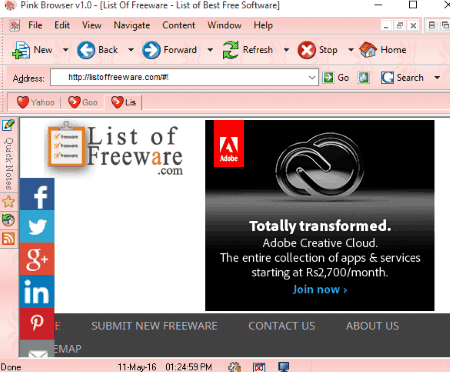
Task: Click the Done status text
Action: point(11,367)
